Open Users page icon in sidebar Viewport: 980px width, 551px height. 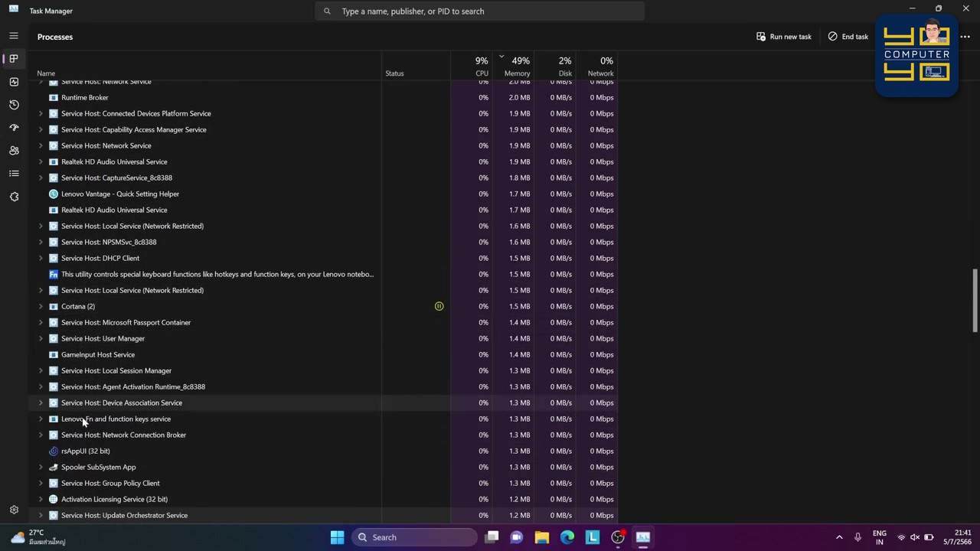[14, 151]
